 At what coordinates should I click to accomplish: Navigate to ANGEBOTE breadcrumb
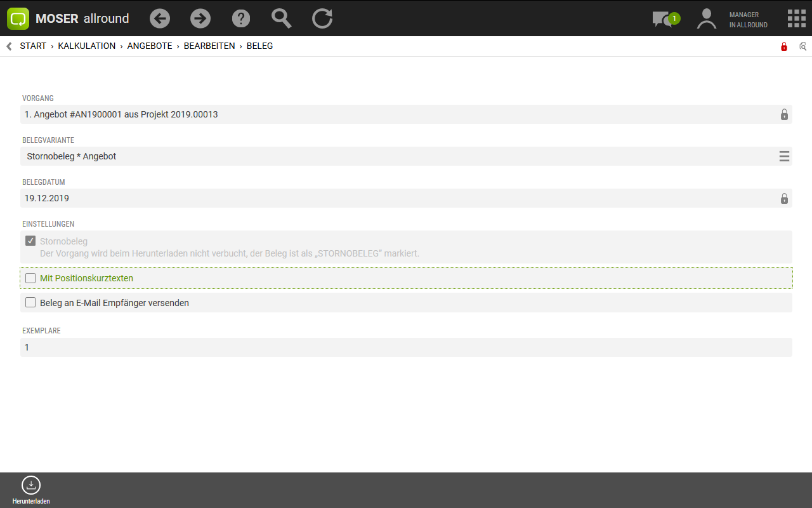(x=150, y=46)
